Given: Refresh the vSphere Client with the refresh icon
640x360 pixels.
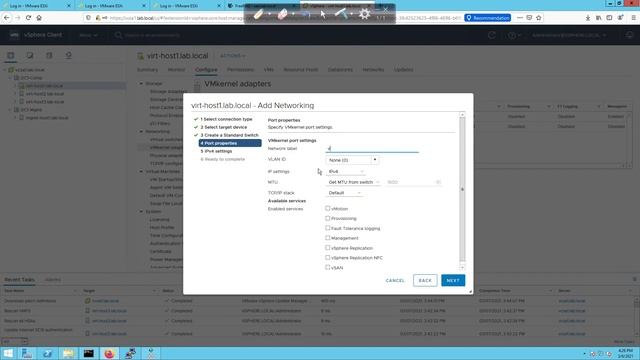Looking at the screenshot, I should [x=492, y=35].
